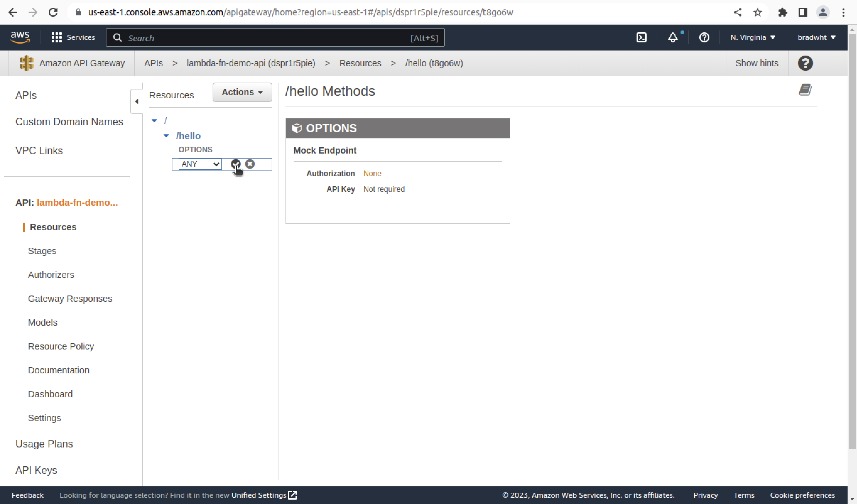Open the Actions dropdown button

point(242,92)
